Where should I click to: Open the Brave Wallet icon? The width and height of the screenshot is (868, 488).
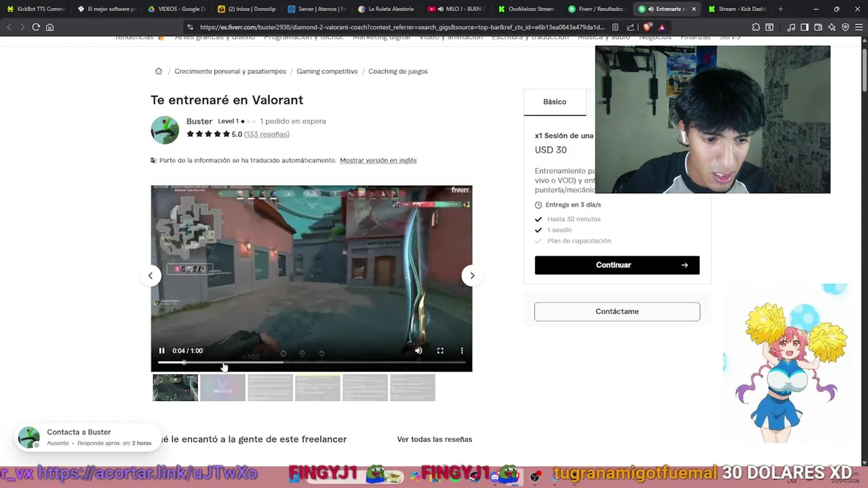[818, 27]
